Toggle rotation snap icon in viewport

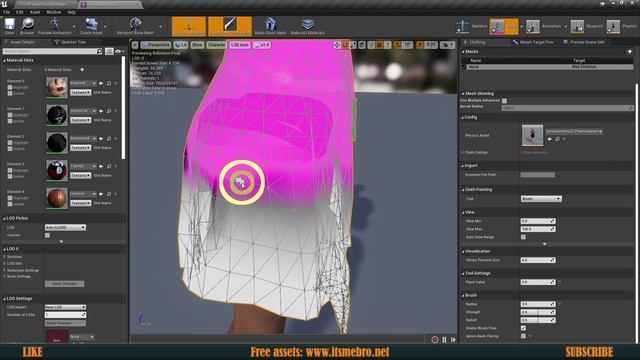click(397, 45)
